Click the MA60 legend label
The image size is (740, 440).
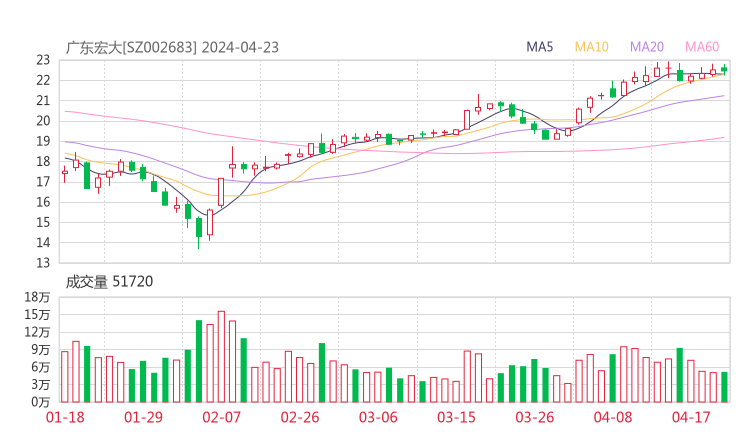(x=702, y=47)
